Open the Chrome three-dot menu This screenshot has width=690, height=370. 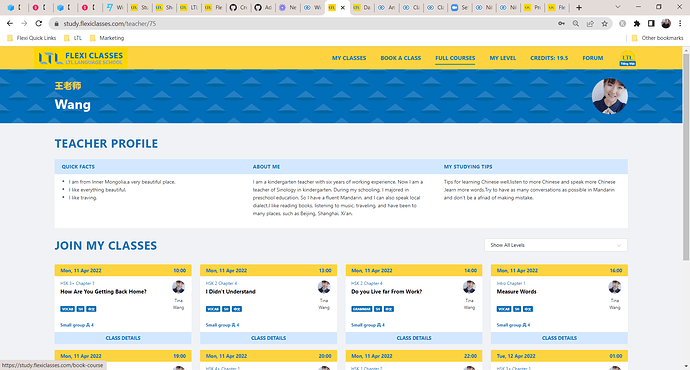[x=680, y=24]
